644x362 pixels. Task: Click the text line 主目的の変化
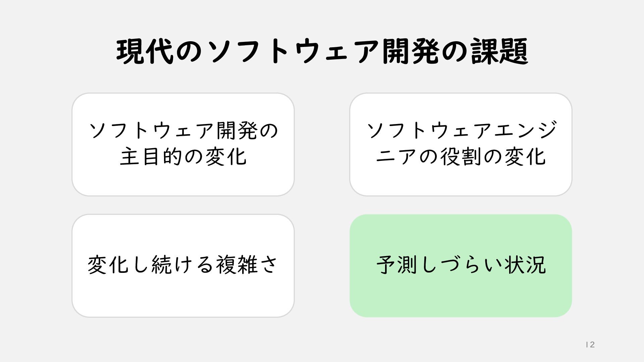point(183,157)
